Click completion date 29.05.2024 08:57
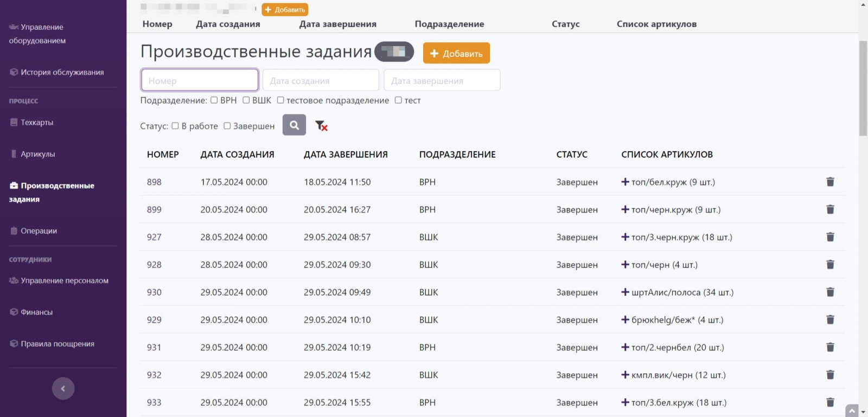 coord(337,237)
